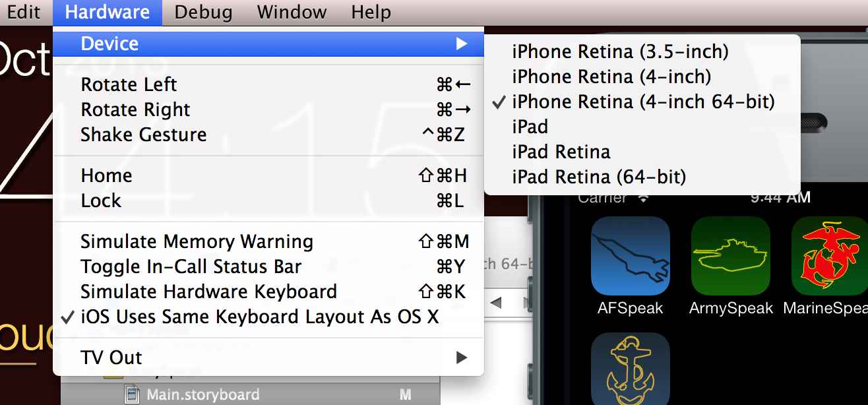Select iPhone Retina (4-inch) device

pyautogui.click(x=642, y=77)
